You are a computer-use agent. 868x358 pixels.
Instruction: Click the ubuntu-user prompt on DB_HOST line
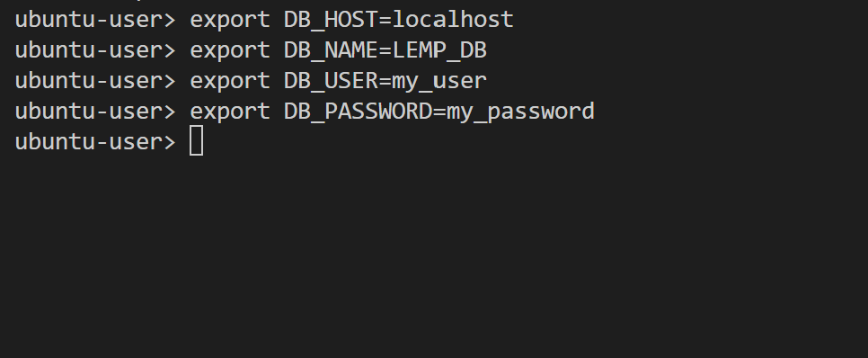pyautogui.click(x=95, y=20)
